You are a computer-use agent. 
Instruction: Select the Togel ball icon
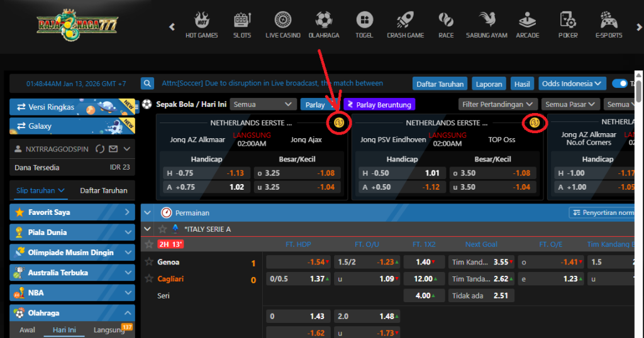click(364, 20)
